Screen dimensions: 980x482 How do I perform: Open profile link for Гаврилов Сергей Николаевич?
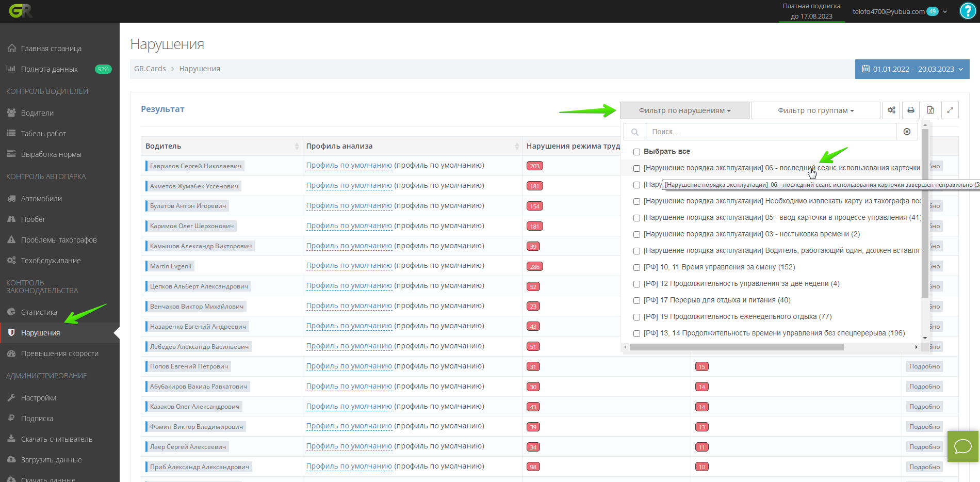349,165
